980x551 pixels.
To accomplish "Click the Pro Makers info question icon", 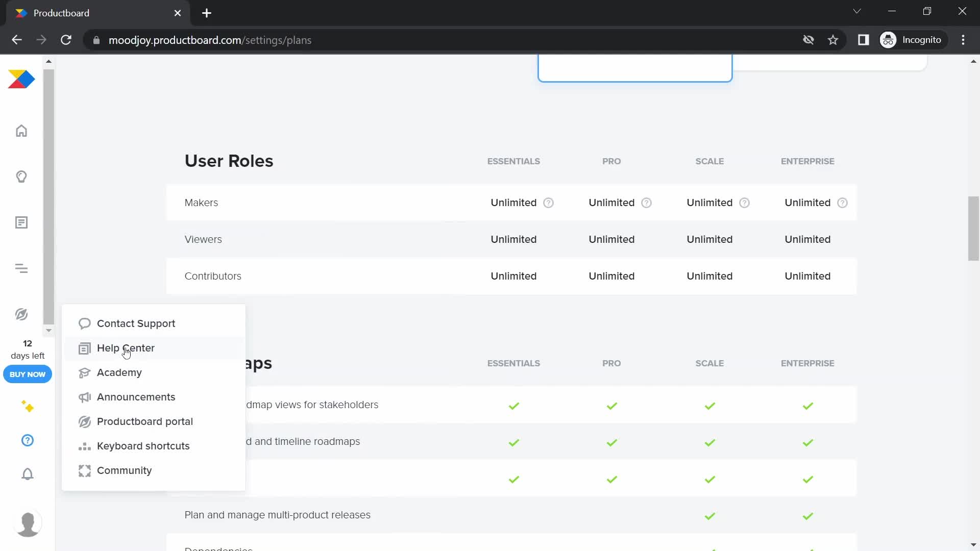I will pos(647,203).
